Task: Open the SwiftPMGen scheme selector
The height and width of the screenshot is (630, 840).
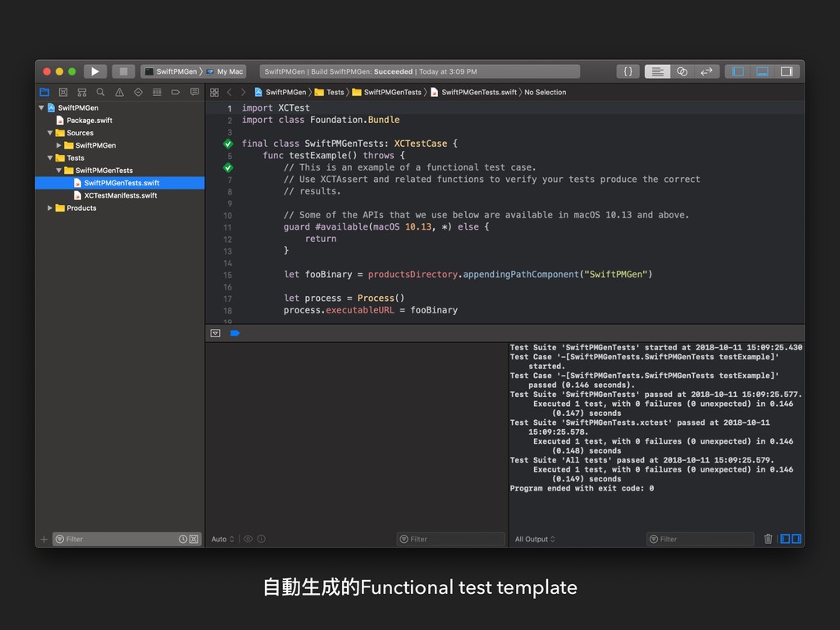Action: 171,71
